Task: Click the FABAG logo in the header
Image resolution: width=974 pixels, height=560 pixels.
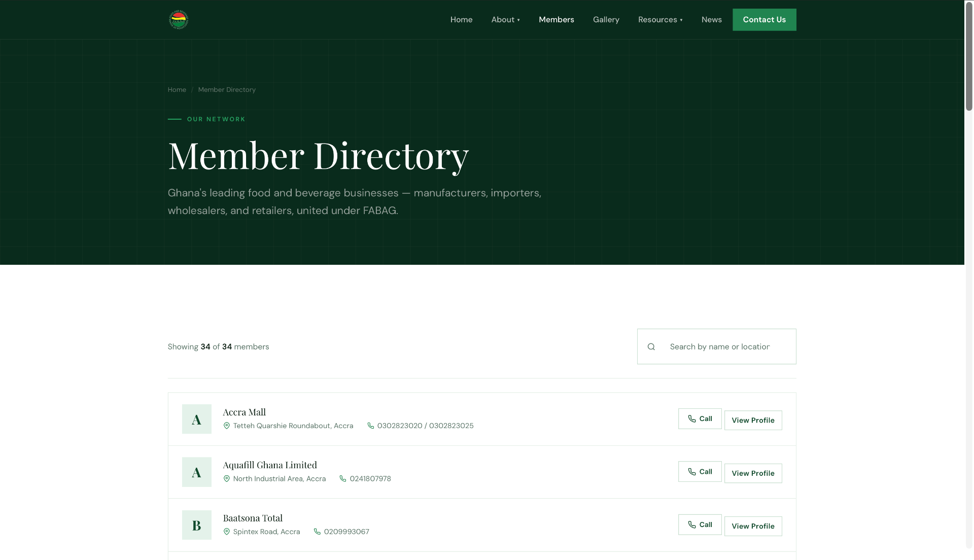Action: [x=178, y=20]
